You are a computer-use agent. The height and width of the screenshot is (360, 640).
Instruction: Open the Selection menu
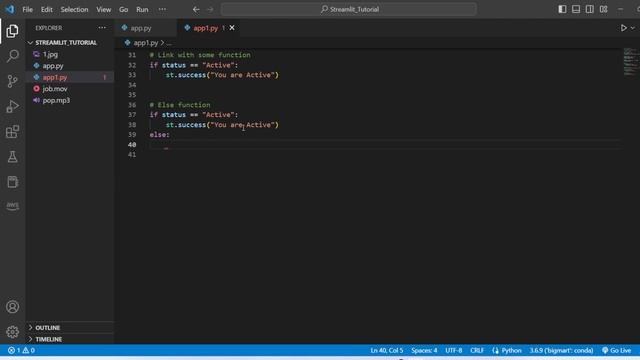(74, 9)
